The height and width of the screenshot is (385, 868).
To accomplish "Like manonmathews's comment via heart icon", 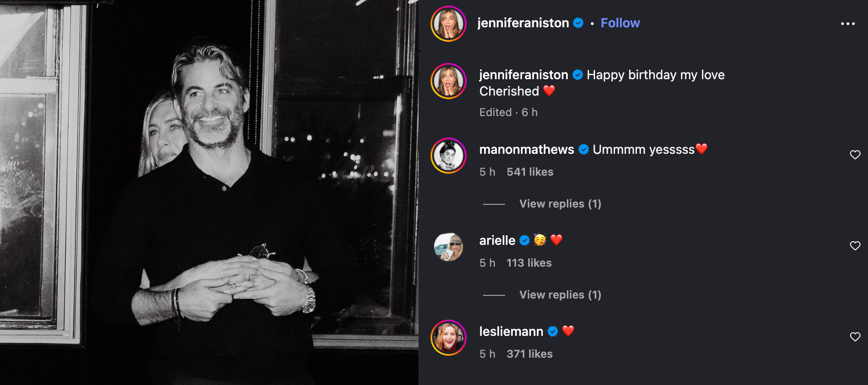I will pyautogui.click(x=856, y=155).
